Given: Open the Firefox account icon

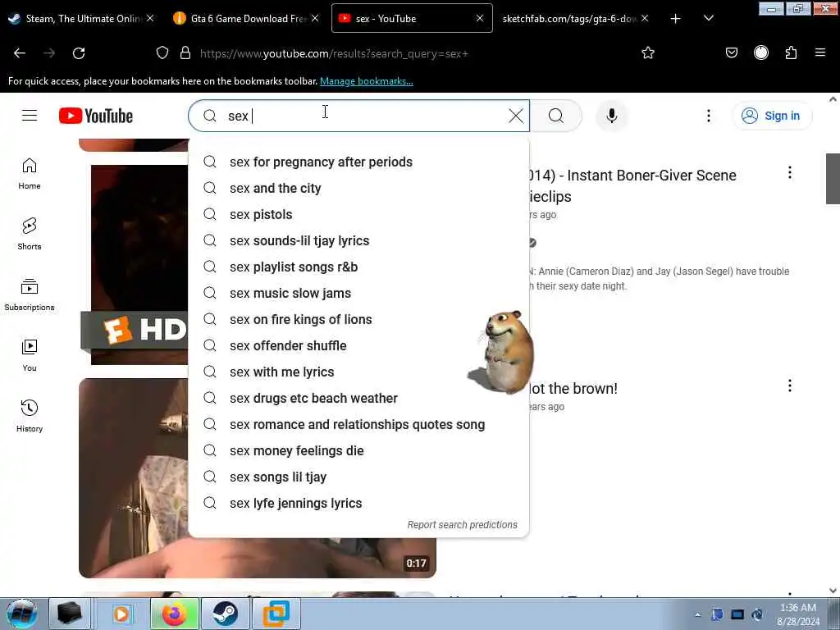Looking at the screenshot, I should pyautogui.click(x=761, y=53).
